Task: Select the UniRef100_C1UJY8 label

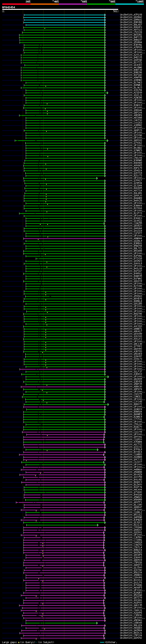Action: [x=131, y=432]
